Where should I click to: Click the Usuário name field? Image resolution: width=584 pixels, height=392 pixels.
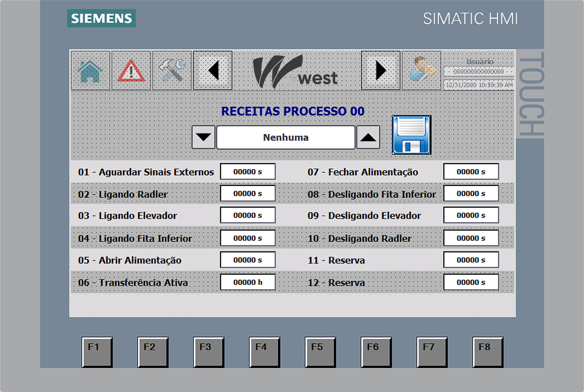pos(478,71)
